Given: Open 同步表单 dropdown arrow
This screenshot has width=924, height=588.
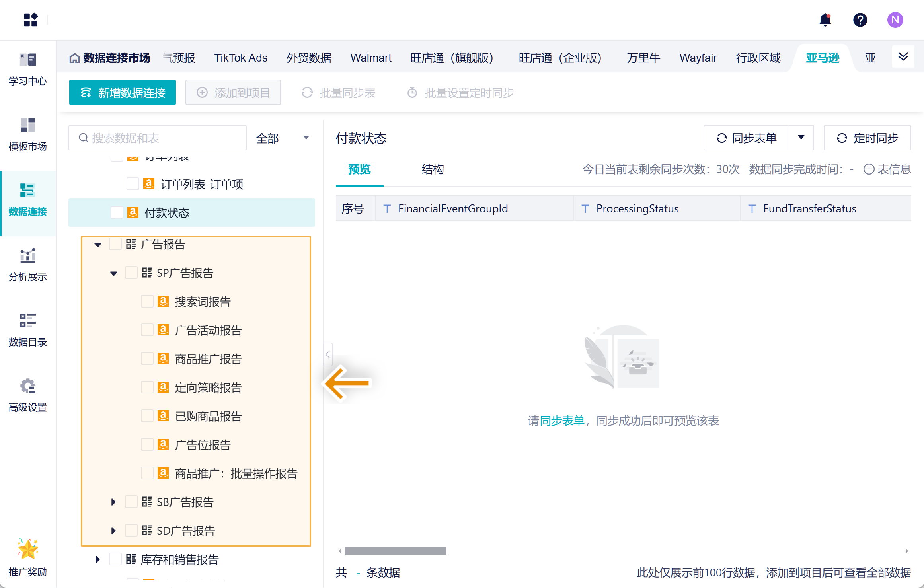Looking at the screenshot, I should [x=801, y=138].
